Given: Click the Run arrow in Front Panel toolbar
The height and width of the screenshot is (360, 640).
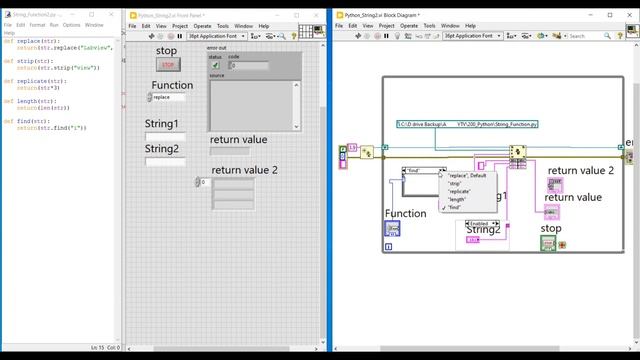Looking at the screenshot, I should click(x=151, y=36).
